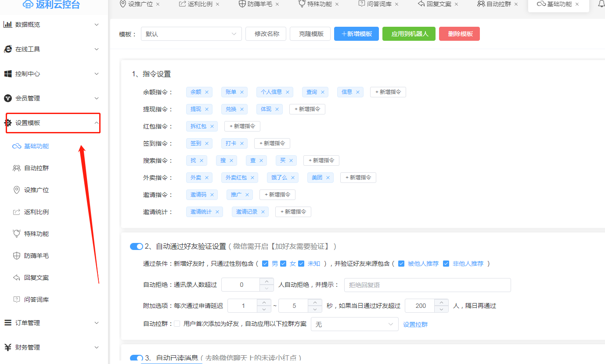
Task: Click the 返利比例 share icon in sidebar
Action: pyautogui.click(x=17, y=212)
